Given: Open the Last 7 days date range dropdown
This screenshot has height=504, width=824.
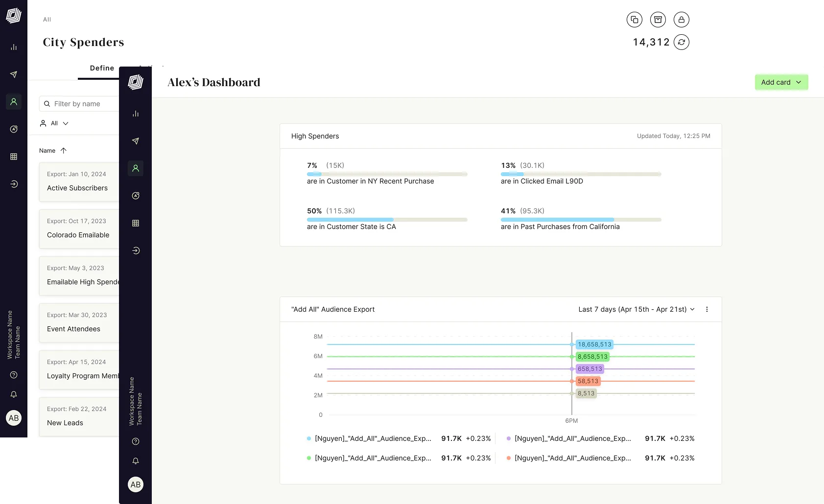Looking at the screenshot, I should click(x=636, y=309).
